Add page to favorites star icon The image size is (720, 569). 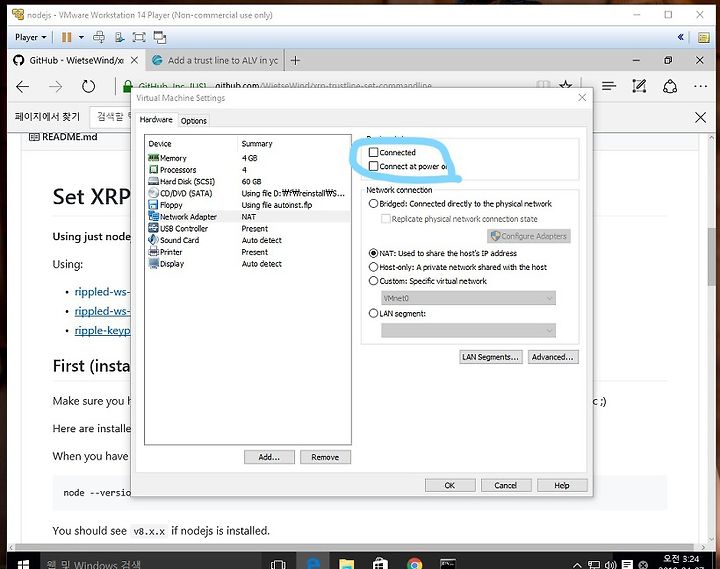pos(566,85)
